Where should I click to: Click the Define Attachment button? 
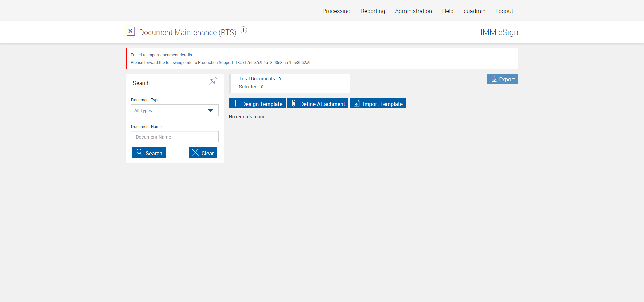click(x=318, y=103)
